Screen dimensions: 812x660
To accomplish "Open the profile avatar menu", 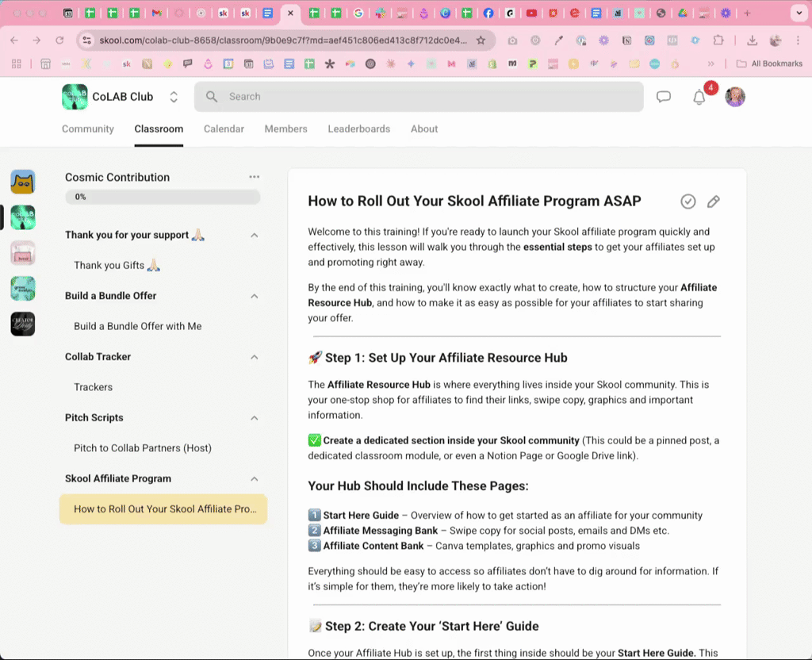I will (x=735, y=97).
